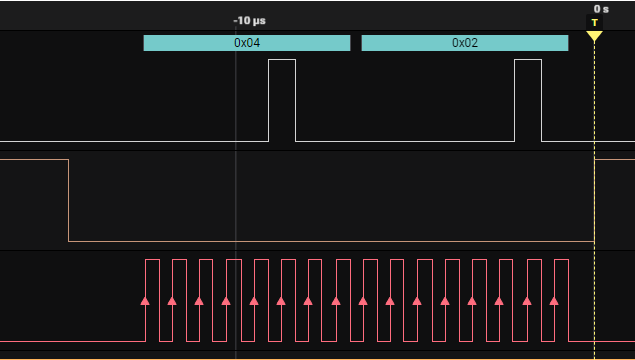Select the 0x02 decoded data bubble
The image size is (635, 360).
point(465,43)
